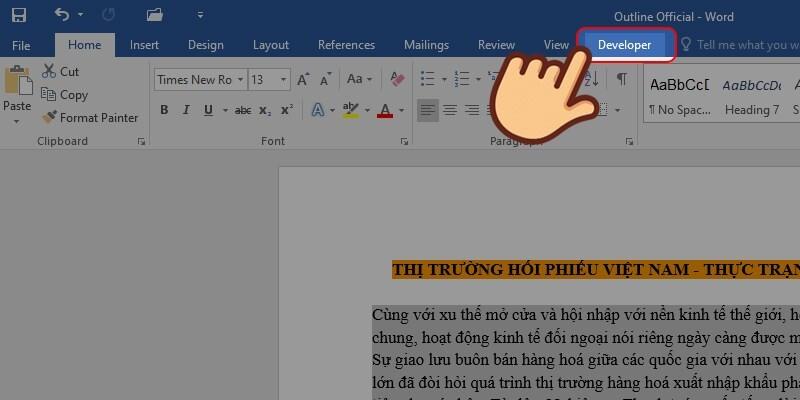Viewport: 800px width, 400px height.
Task: Open the Paragraph dialog launcher
Action: pyautogui.click(x=630, y=142)
